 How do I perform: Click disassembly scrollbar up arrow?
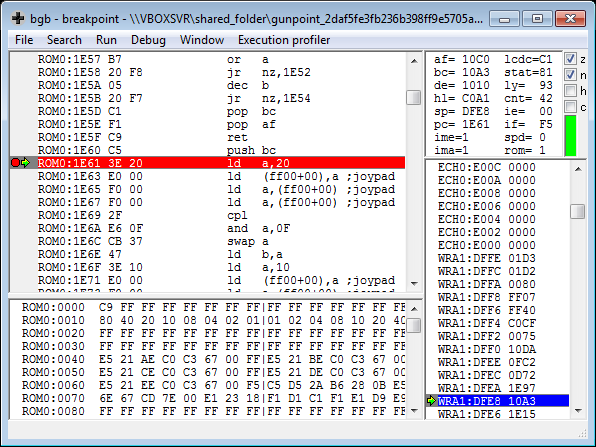point(414,60)
